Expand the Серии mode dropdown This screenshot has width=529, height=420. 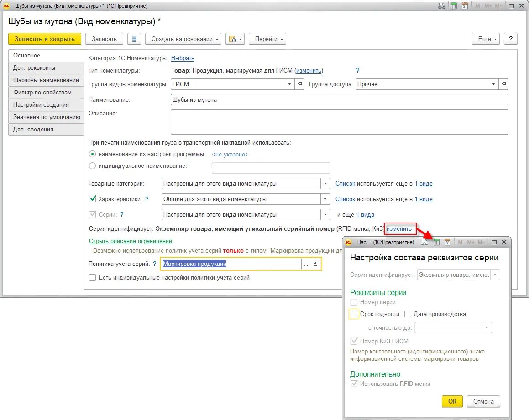click(x=325, y=215)
